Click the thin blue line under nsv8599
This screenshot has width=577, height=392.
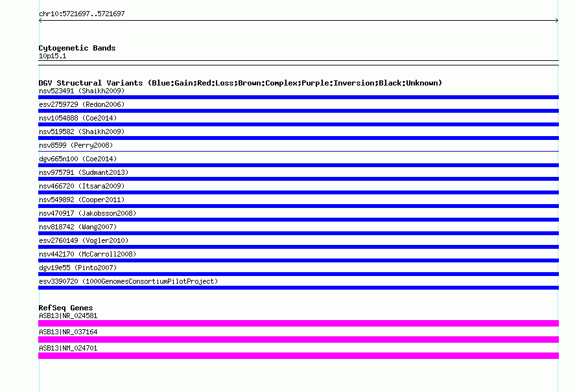point(298,151)
